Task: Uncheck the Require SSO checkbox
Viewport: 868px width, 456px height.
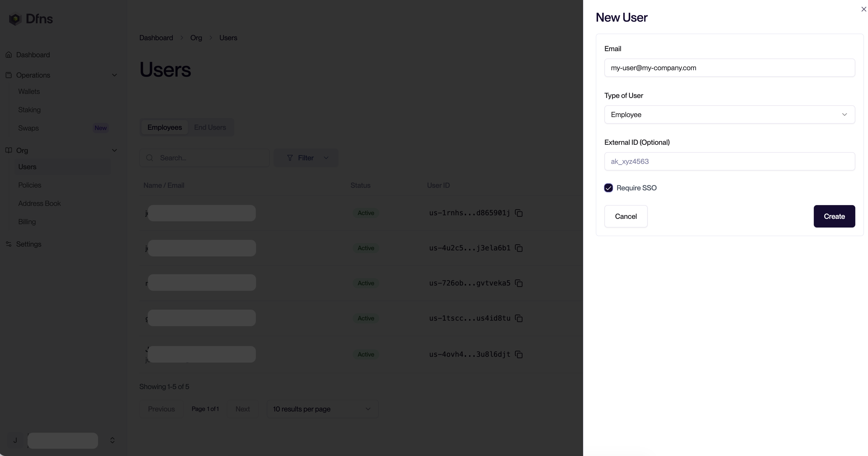Action: point(608,188)
